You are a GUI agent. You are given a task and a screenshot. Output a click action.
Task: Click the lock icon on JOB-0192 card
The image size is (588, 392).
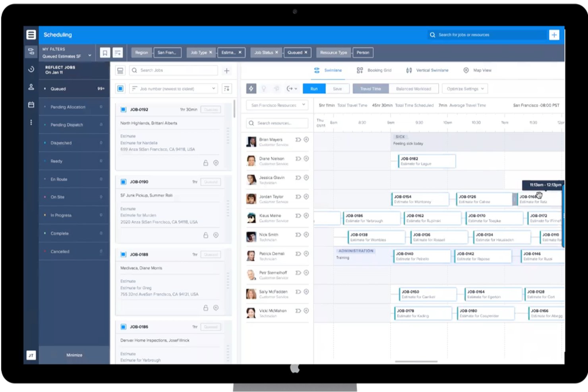[x=206, y=163]
